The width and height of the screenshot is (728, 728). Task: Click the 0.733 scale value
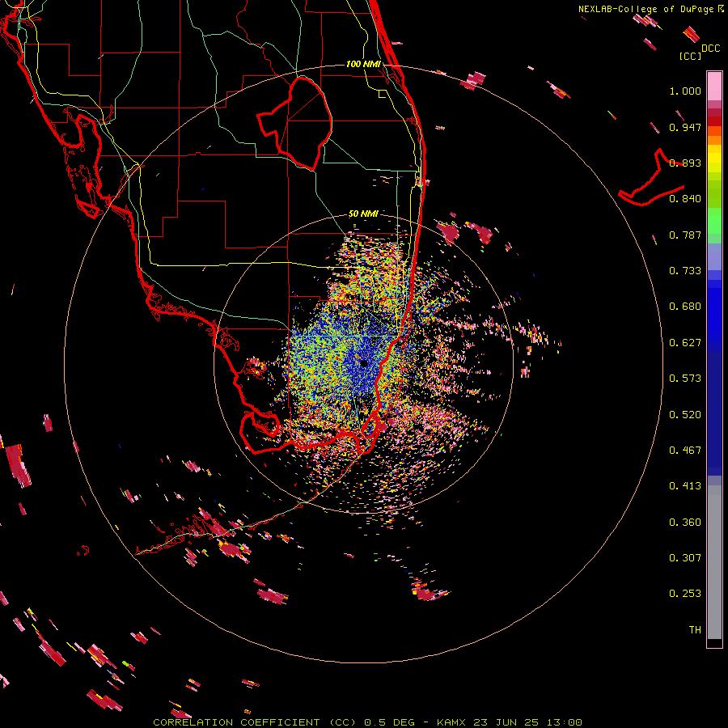(x=685, y=271)
